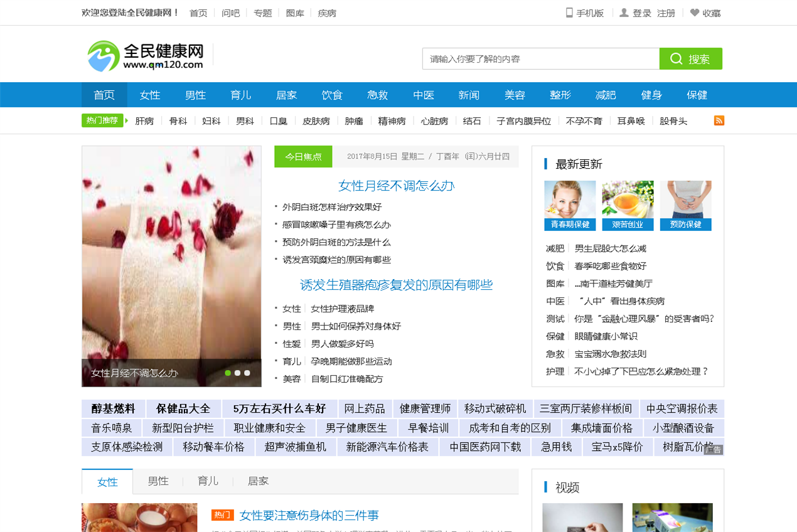The width and height of the screenshot is (797, 532).
Task: Click the first video thumbnail under 视频
Action: tap(582, 518)
